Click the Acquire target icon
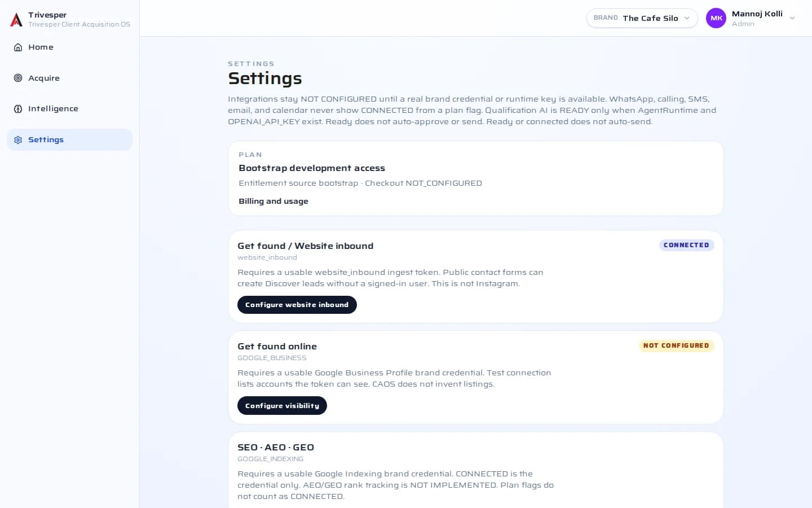The height and width of the screenshot is (508, 812). tap(18, 78)
